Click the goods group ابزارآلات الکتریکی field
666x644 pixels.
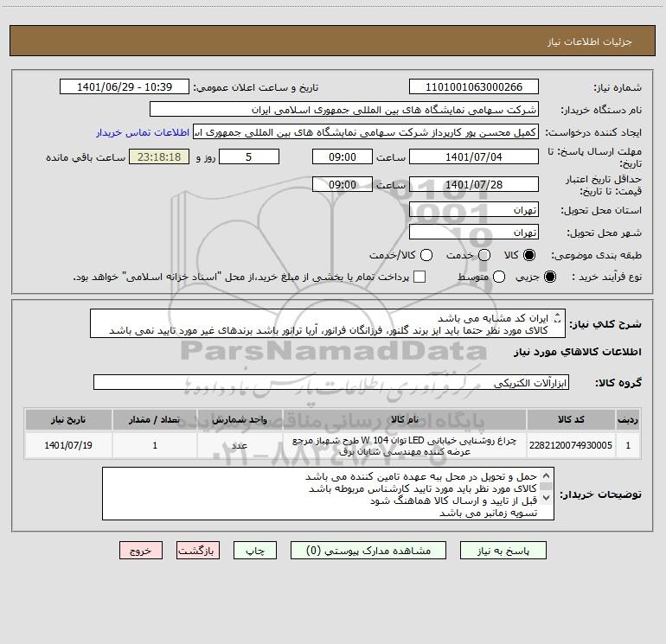pos(331,382)
